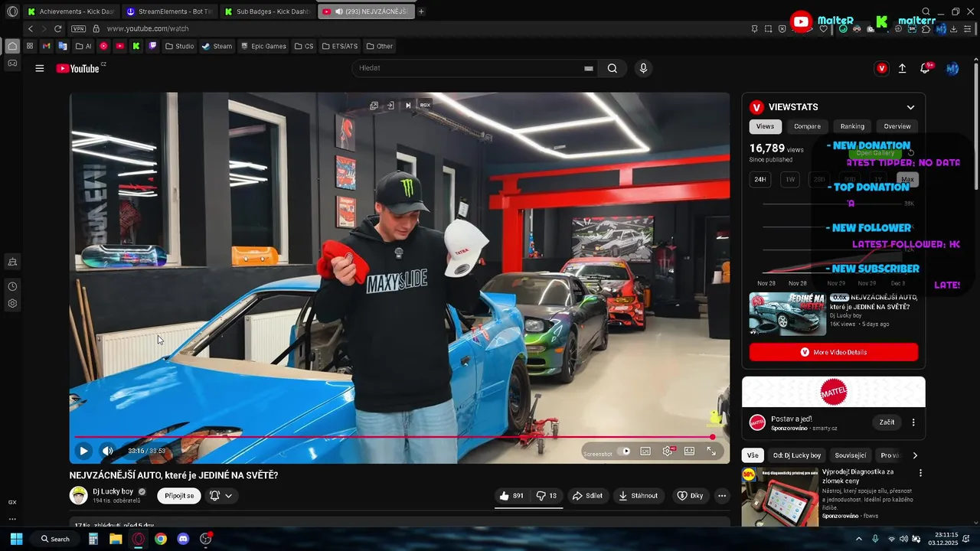Open the Gmail bookmark icon
Image resolution: width=980 pixels, height=551 pixels.
(47, 46)
